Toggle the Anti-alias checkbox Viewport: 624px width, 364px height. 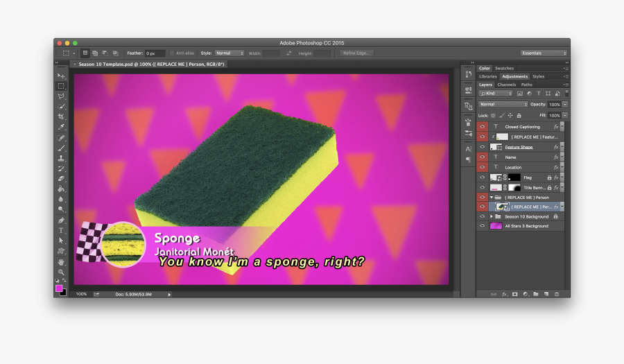173,53
